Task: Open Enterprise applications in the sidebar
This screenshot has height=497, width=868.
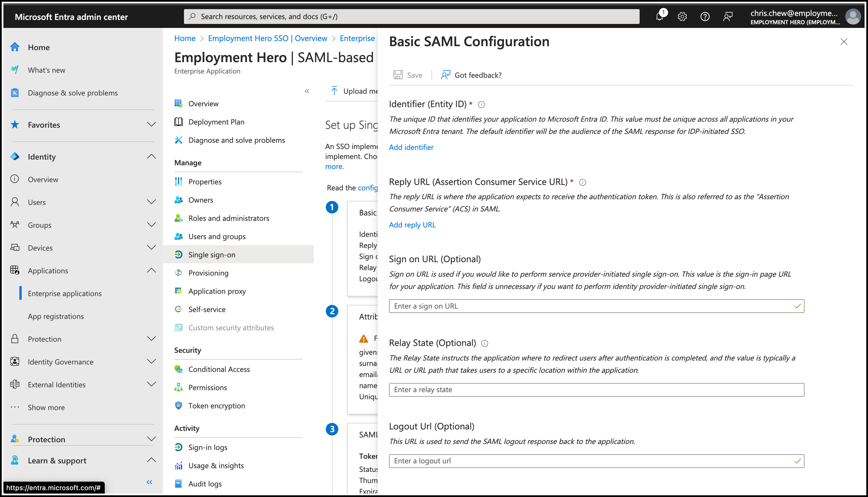Action: [x=64, y=293]
